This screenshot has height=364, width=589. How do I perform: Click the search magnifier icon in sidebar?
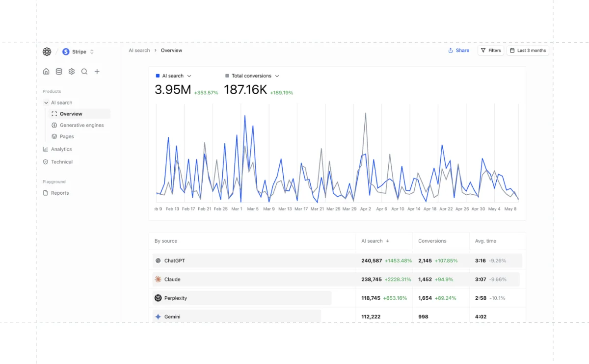pyautogui.click(x=84, y=72)
